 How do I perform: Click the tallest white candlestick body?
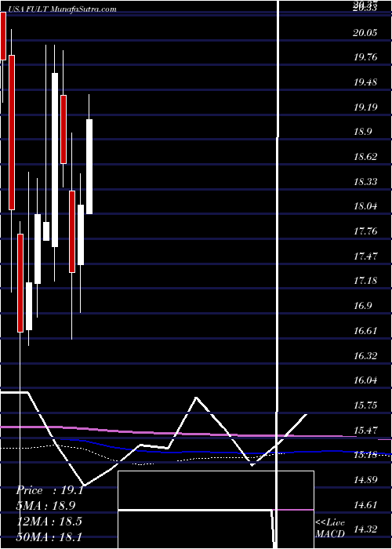coord(55,160)
